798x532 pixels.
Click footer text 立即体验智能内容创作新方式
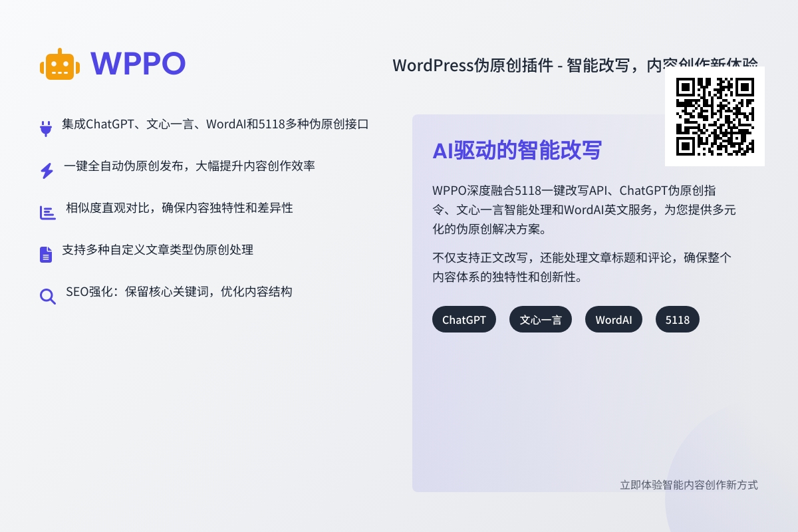(689, 485)
